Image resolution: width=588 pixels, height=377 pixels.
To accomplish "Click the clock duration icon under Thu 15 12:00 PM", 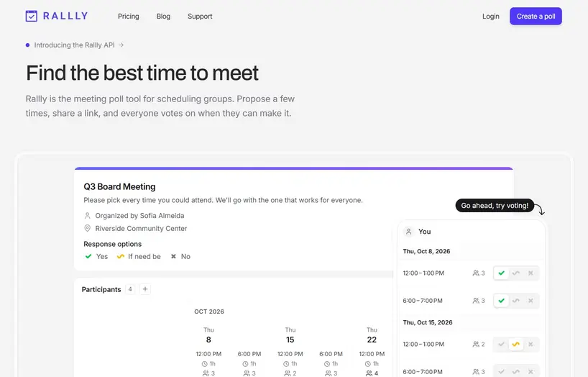I will tap(286, 364).
